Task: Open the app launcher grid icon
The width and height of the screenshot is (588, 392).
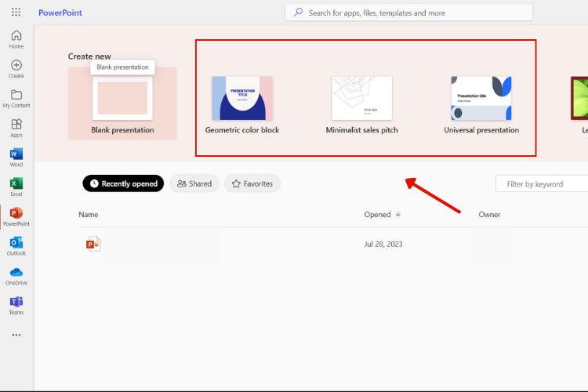Action: [x=16, y=13]
